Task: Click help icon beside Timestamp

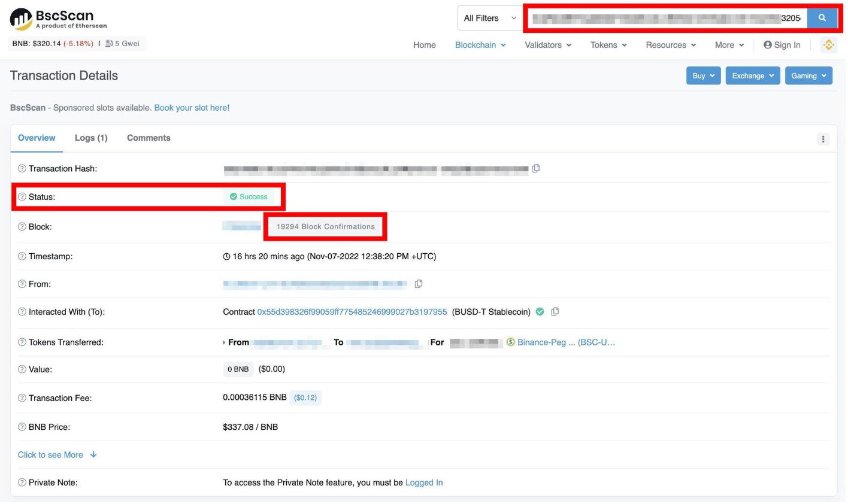Action: [x=22, y=257]
